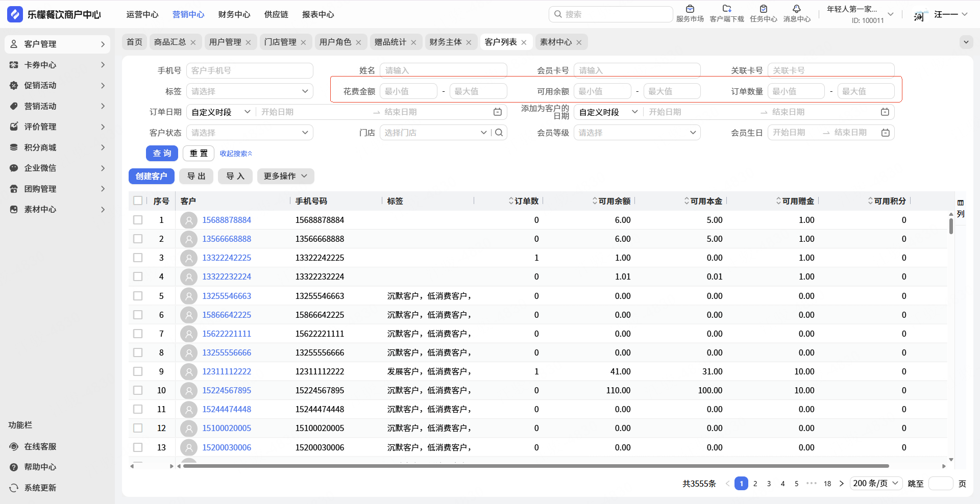Viewport: 980px width, 504px height.
Task: Switch to the 财务中心 top menu
Action: pyautogui.click(x=234, y=14)
